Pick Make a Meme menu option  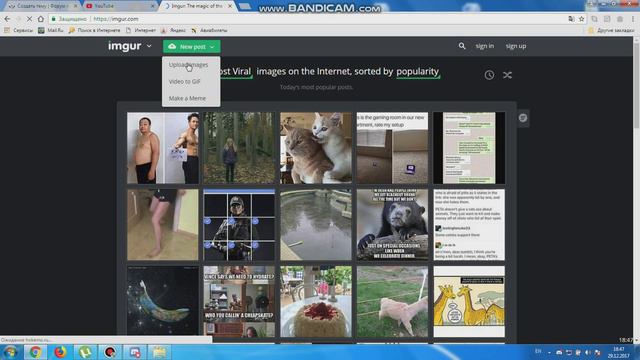[x=187, y=98]
